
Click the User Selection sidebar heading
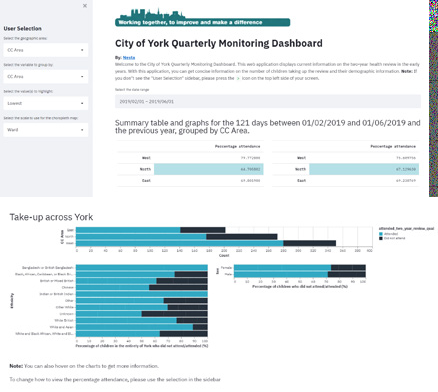pyautogui.click(x=23, y=29)
